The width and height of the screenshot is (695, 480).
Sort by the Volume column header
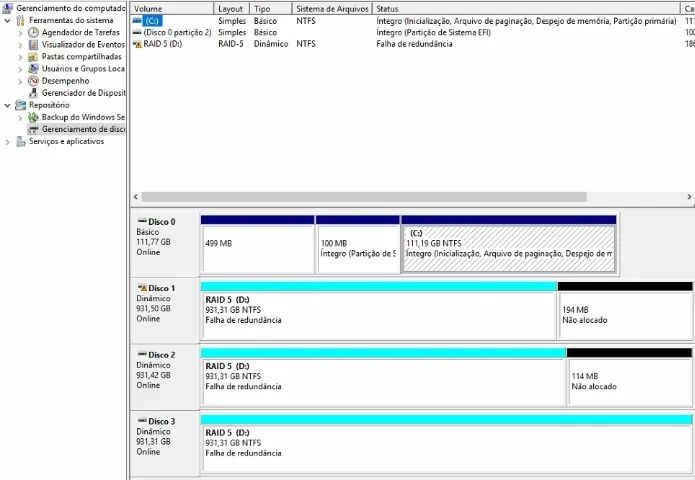(172, 8)
